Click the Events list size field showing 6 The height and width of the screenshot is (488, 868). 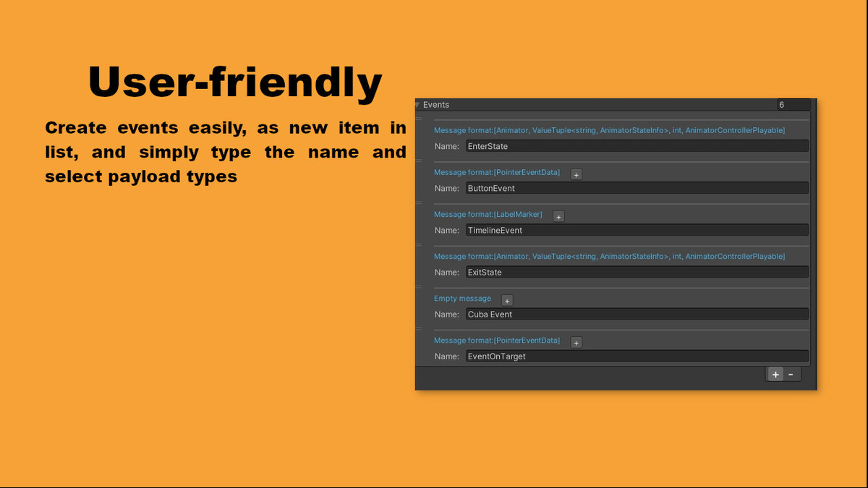793,105
